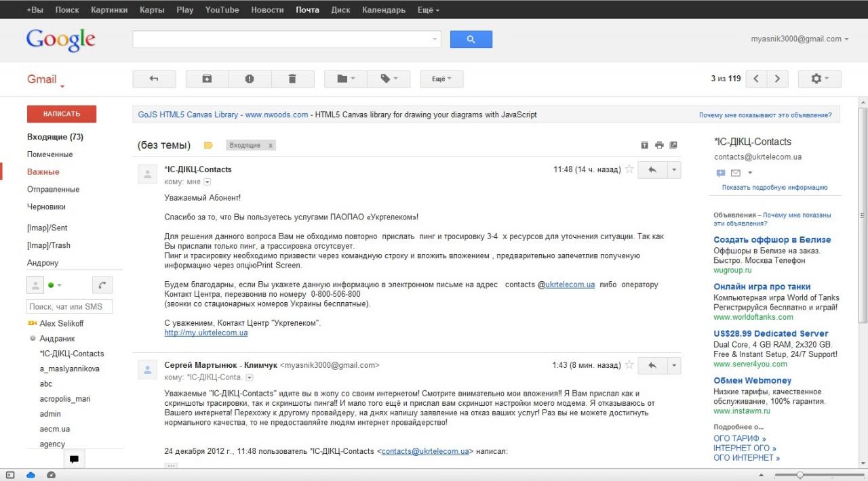The height and width of the screenshot is (481, 868).
Task: Toggle the yellow importance marker
Action: pos(208,145)
